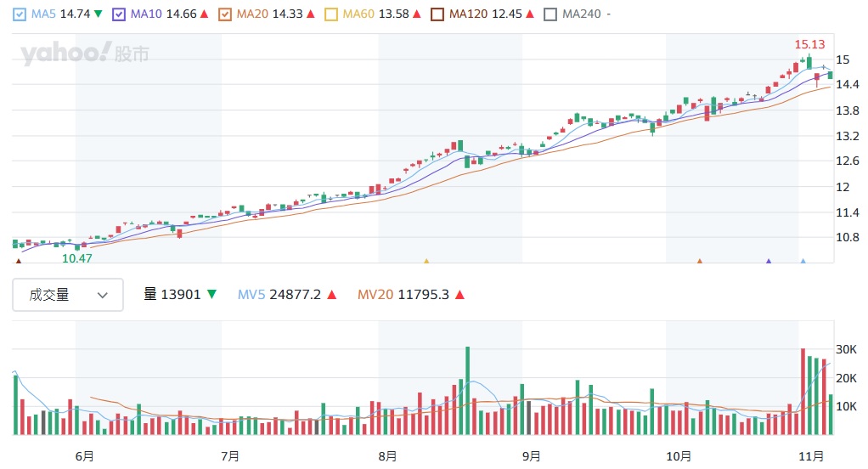Screen dimensions: 868x469
Task: Click the purple triangle event marker near late October
Action: (769, 262)
